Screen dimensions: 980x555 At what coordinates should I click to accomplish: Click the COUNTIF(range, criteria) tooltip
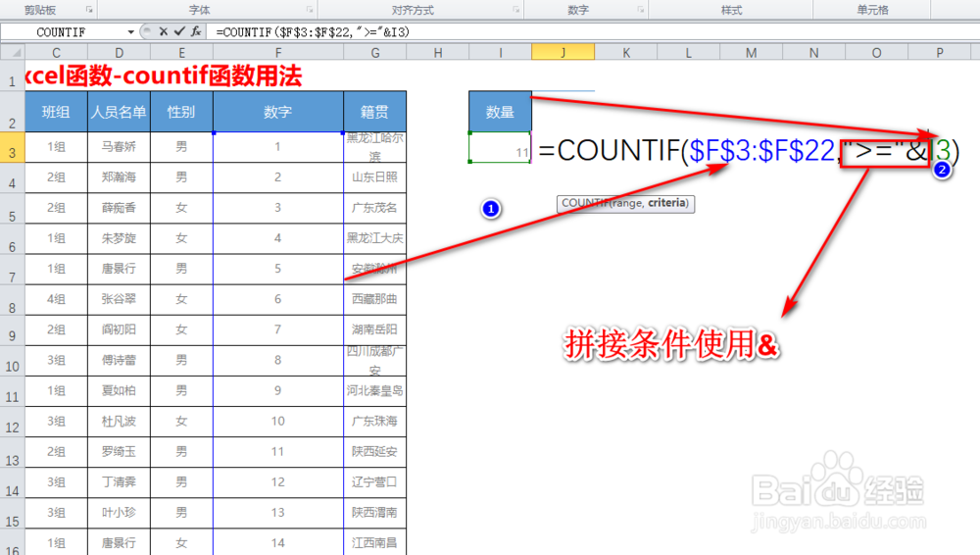click(625, 203)
